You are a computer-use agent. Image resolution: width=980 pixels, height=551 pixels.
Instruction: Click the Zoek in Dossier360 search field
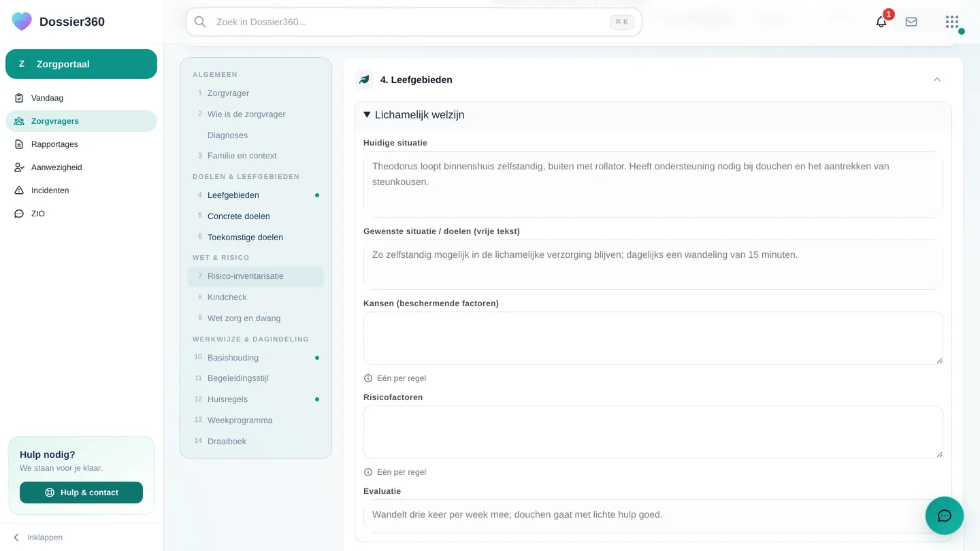tap(413, 22)
